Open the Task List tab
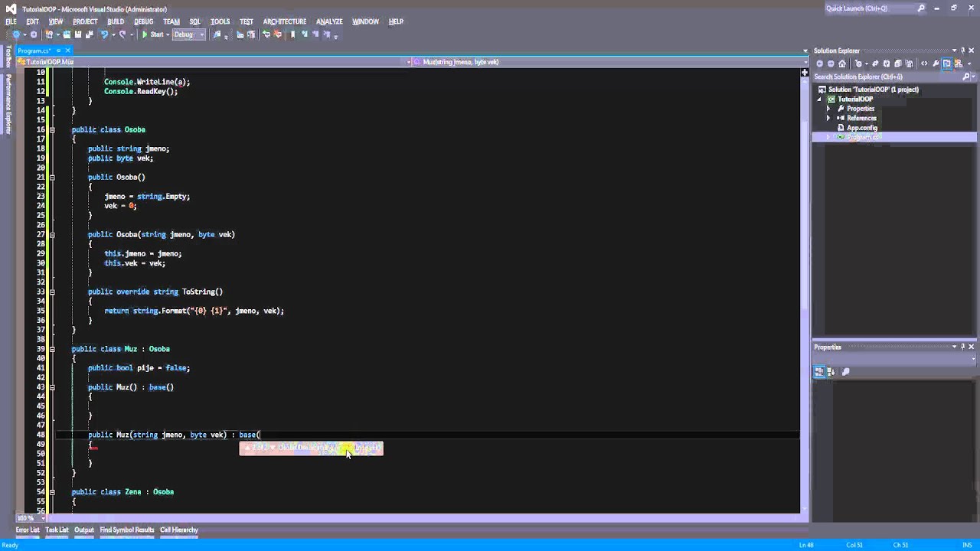The width and height of the screenshot is (980, 551). point(57,530)
